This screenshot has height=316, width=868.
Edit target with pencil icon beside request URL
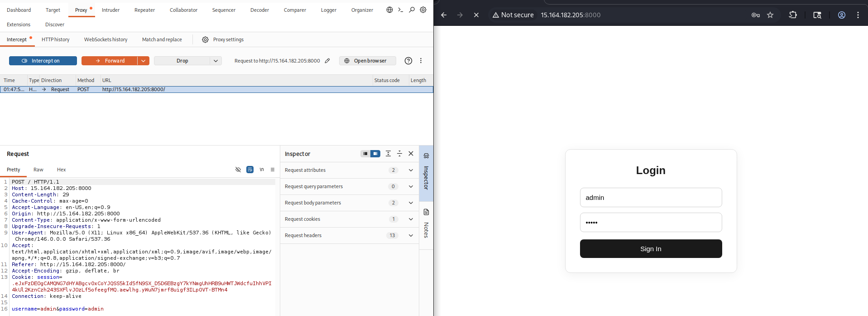tap(327, 61)
